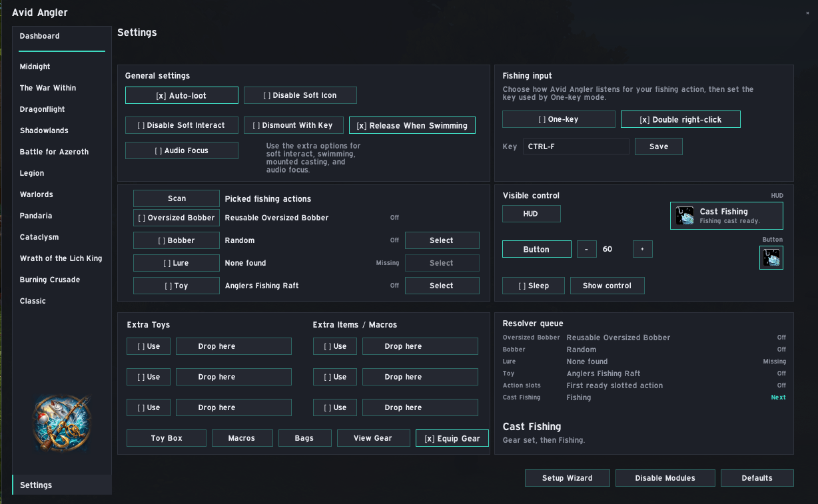The width and height of the screenshot is (818, 504).
Task: Click Select for Anglers Fishing Raft
Action: (x=442, y=286)
